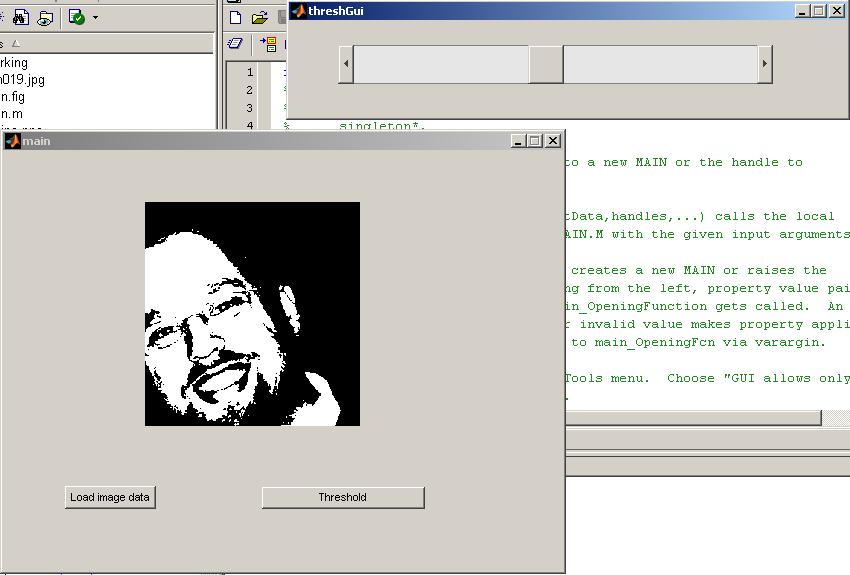
Task: Open the dropdown arrow beside the report icon
Action: [x=95, y=18]
